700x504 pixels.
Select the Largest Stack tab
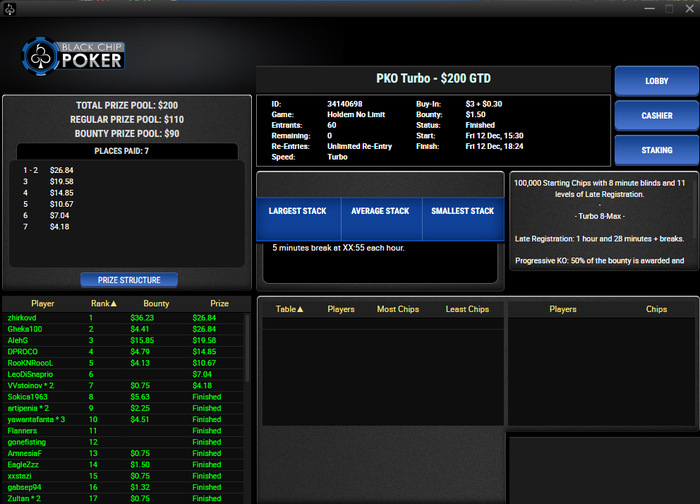coord(298,219)
